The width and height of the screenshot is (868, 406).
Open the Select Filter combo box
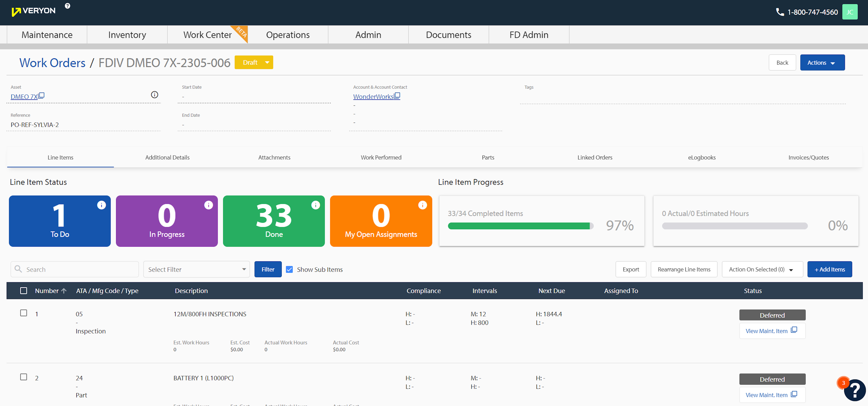(196, 270)
